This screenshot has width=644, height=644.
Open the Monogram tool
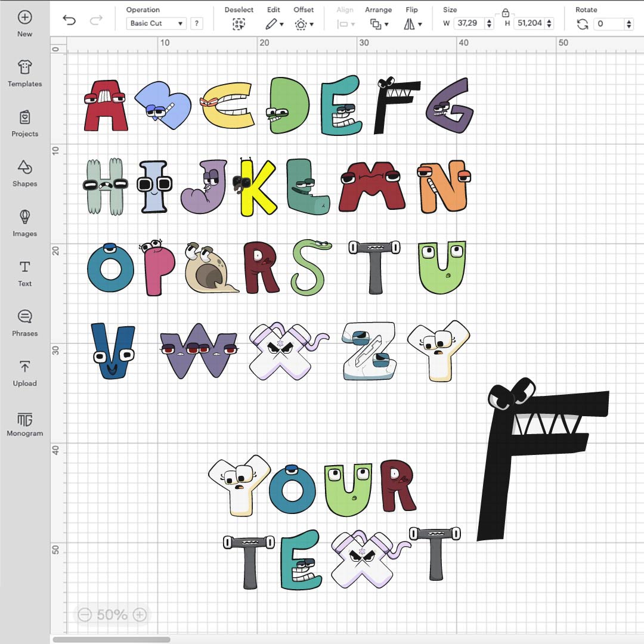click(24, 419)
